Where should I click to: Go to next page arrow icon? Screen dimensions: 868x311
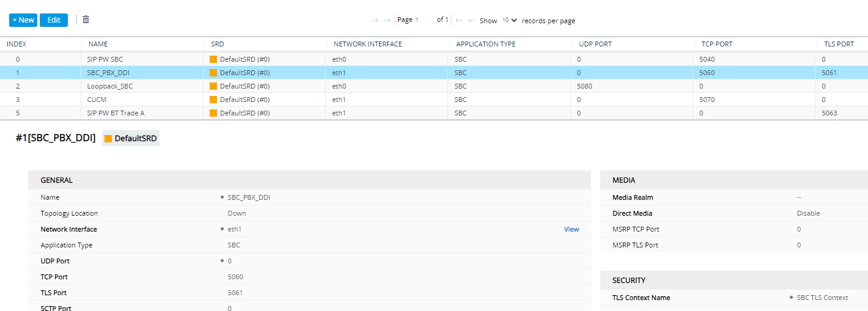459,20
